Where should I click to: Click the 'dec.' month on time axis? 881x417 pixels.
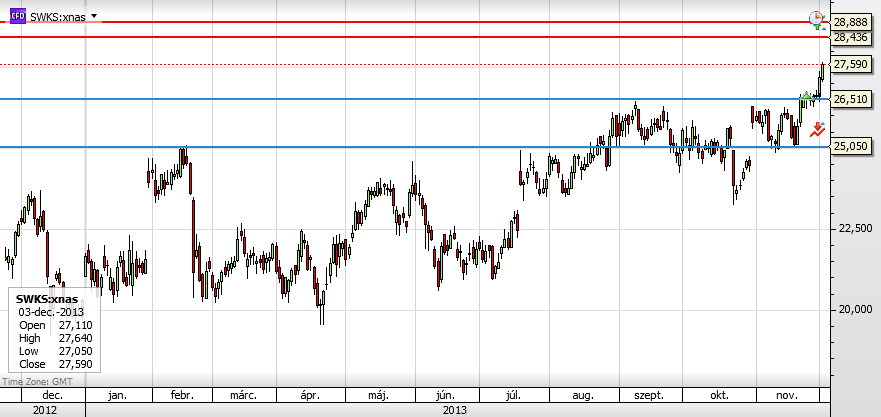[x=52, y=396]
